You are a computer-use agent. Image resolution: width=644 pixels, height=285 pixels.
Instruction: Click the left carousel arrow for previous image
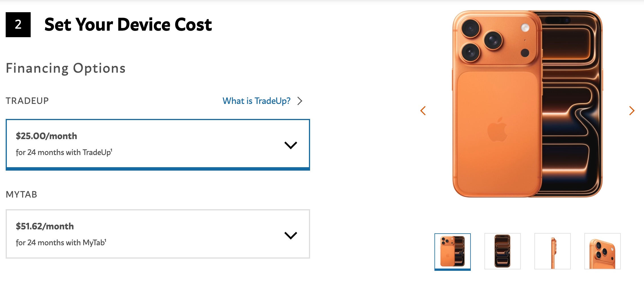point(423,111)
